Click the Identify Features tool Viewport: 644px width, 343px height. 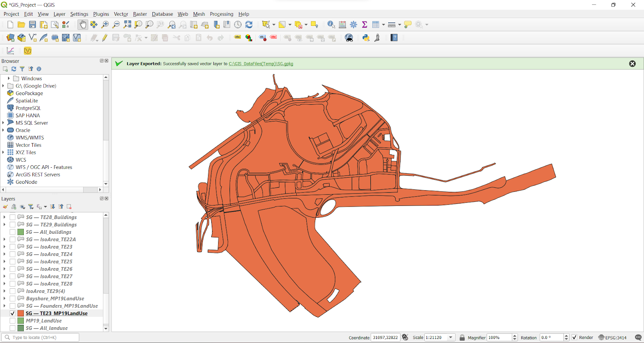331,25
